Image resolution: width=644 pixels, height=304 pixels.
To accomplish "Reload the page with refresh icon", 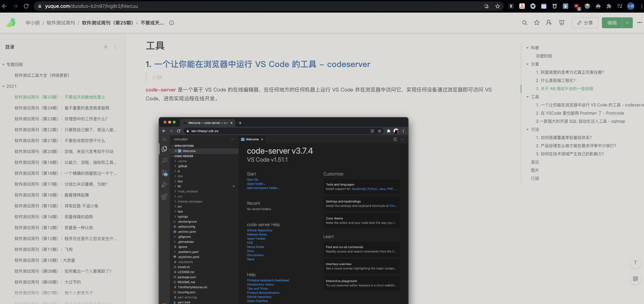I will [26, 6].
